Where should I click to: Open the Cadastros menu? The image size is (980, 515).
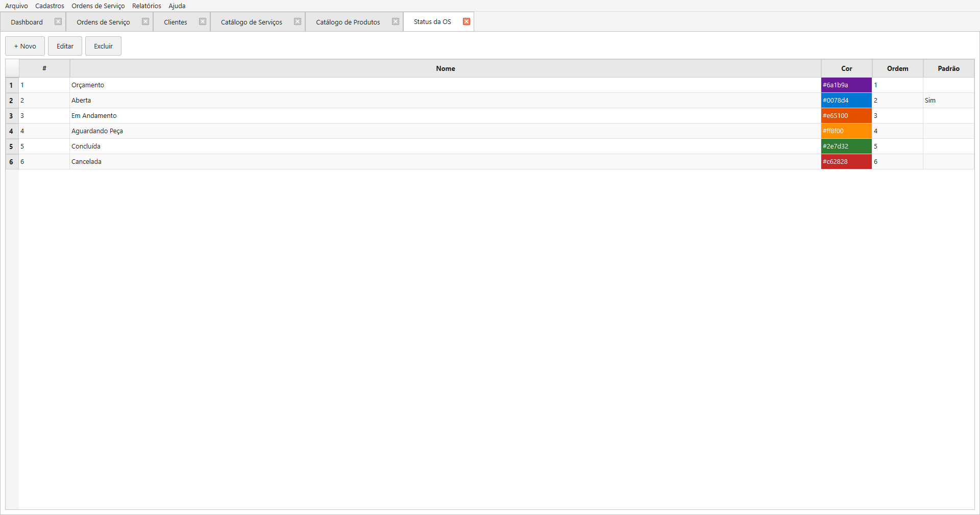point(50,6)
